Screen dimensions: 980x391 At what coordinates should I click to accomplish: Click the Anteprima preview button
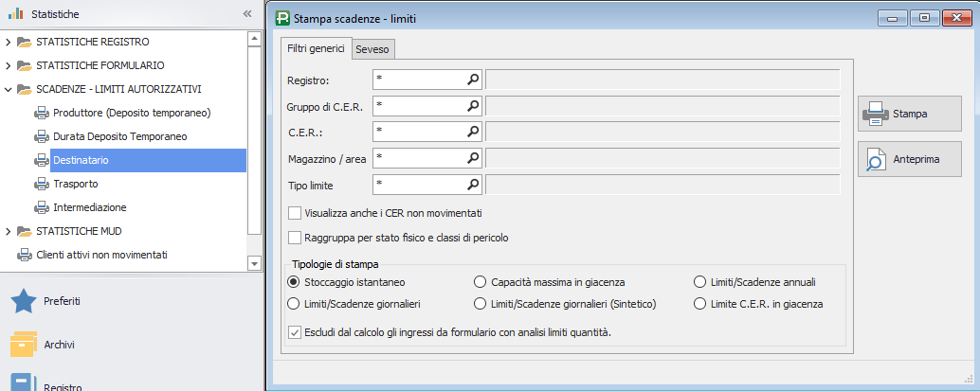[909, 160]
